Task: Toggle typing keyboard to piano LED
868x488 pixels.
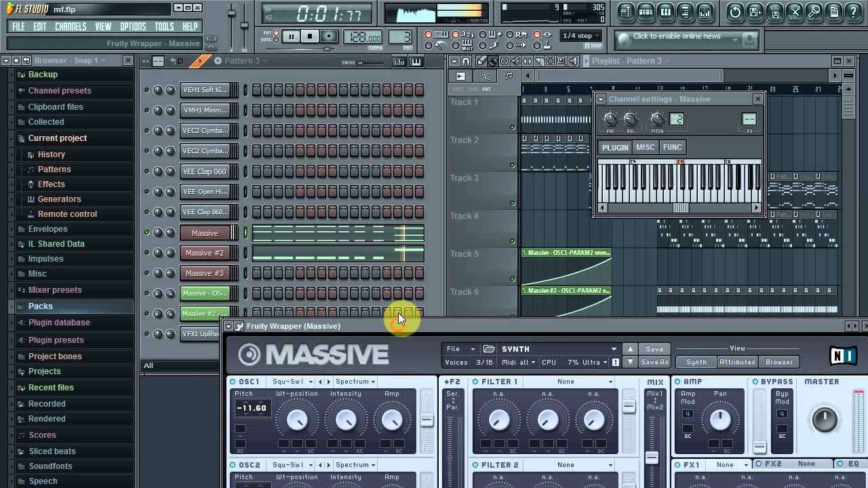Action: click(428, 35)
